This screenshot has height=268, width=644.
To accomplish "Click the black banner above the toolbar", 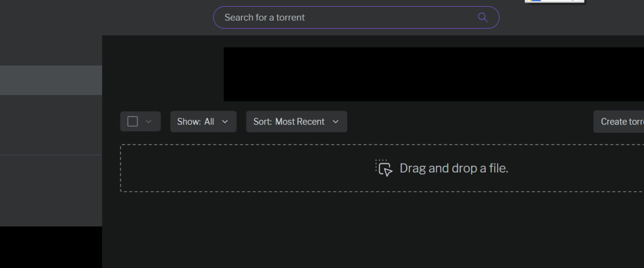I will [x=434, y=74].
